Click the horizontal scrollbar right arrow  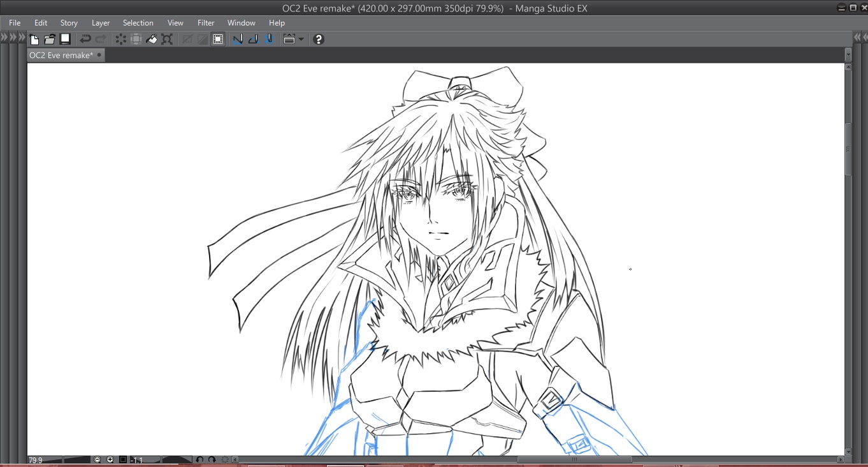click(841, 459)
